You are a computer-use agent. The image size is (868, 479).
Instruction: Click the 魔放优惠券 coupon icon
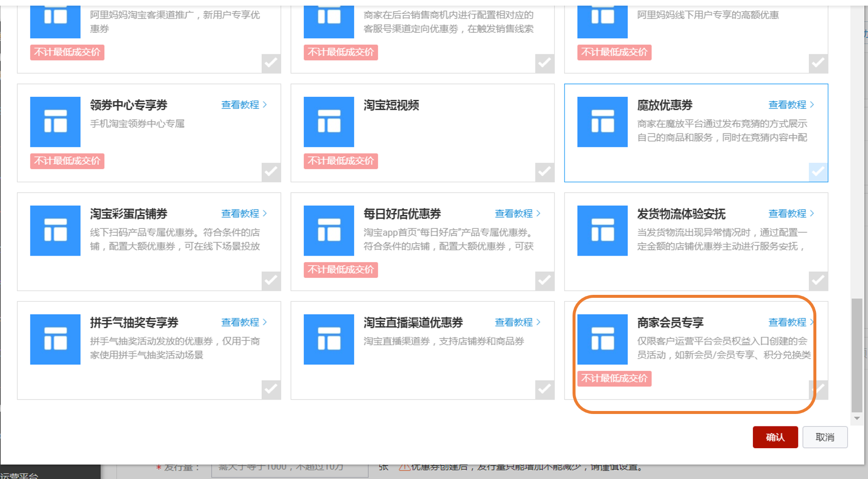pyautogui.click(x=602, y=122)
